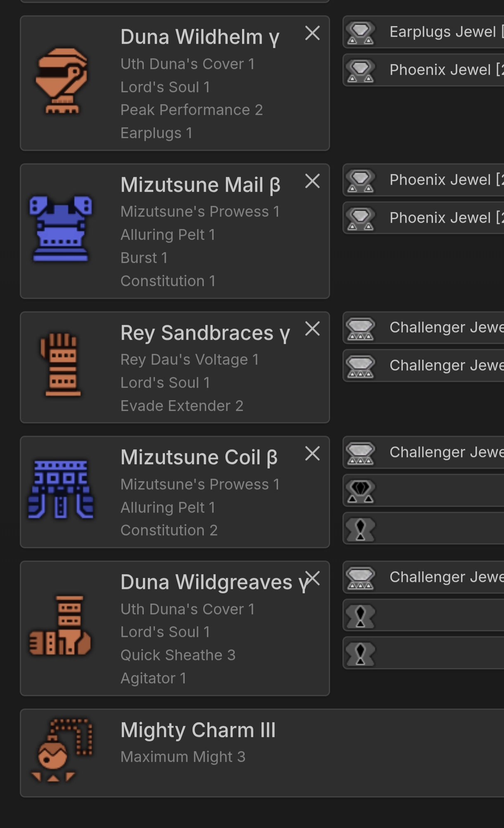This screenshot has height=828, width=504.
Task: Remove Duna Wildgreaves γ with its X button
Action: click(313, 578)
